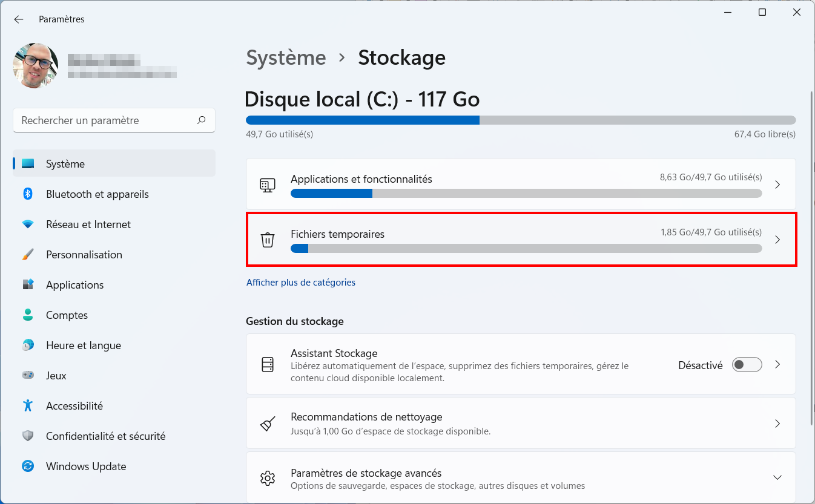Click the 67,4 Go libre(s) text
The height and width of the screenshot is (504, 815).
click(765, 134)
